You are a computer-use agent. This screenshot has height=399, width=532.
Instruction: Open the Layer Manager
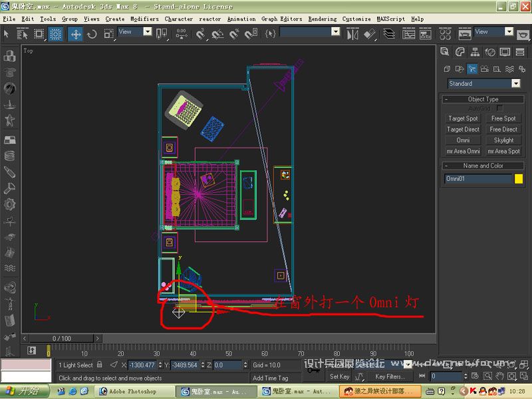click(389, 34)
